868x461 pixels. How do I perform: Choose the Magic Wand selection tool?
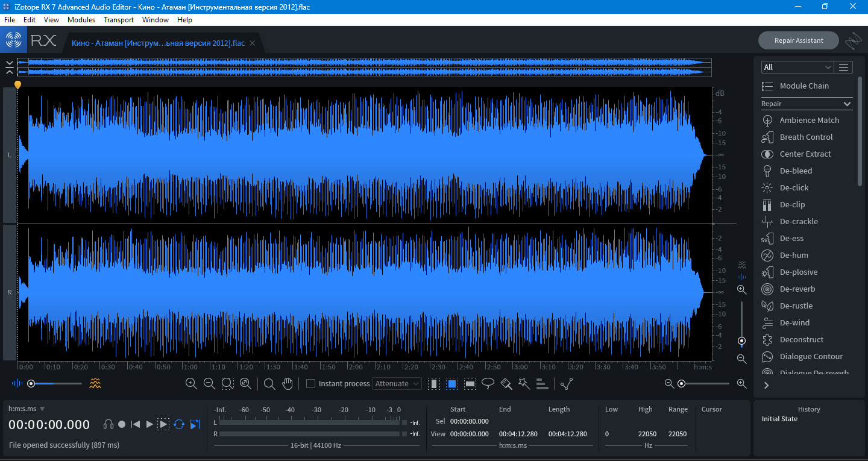(x=524, y=384)
